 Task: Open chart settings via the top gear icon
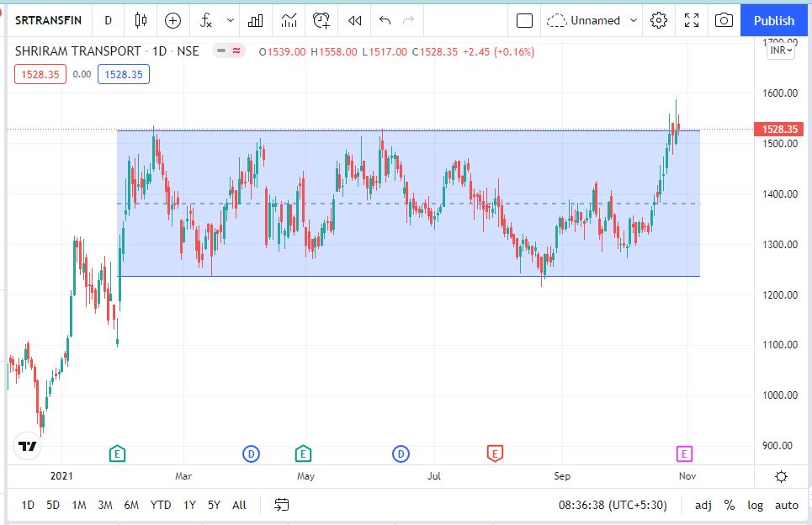[x=659, y=20]
